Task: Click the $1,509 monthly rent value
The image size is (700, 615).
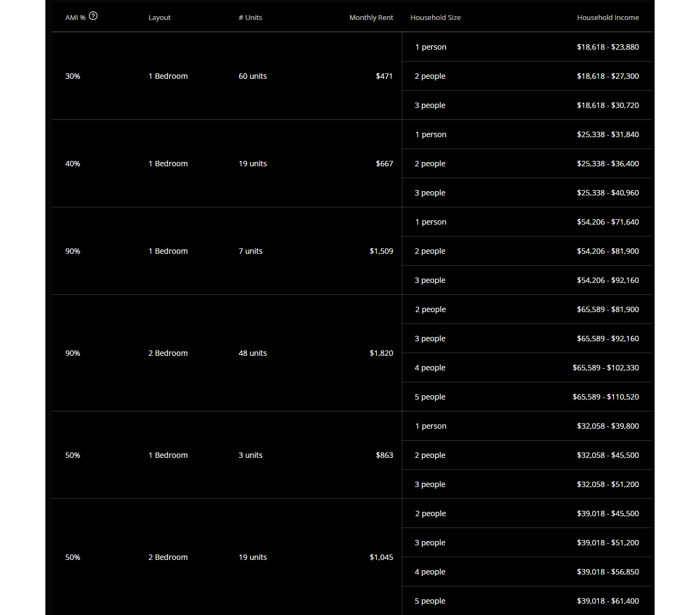Action: coord(381,251)
